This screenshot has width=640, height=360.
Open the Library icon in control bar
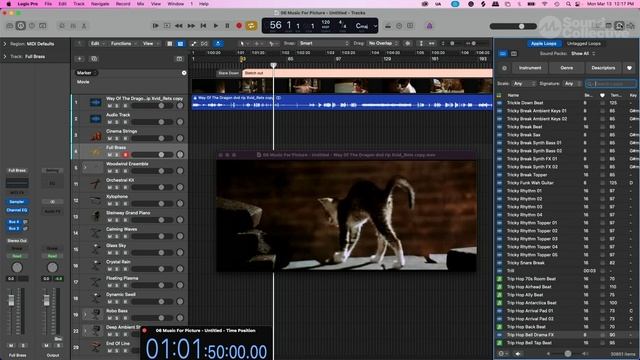[10, 26]
